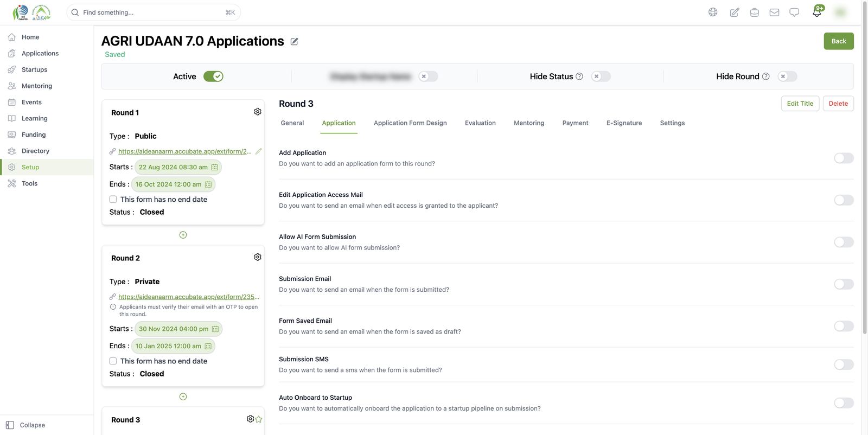The image size is (868, 435).
Task: Check Round 2 no end date checkbox
Action: (113, 361)
